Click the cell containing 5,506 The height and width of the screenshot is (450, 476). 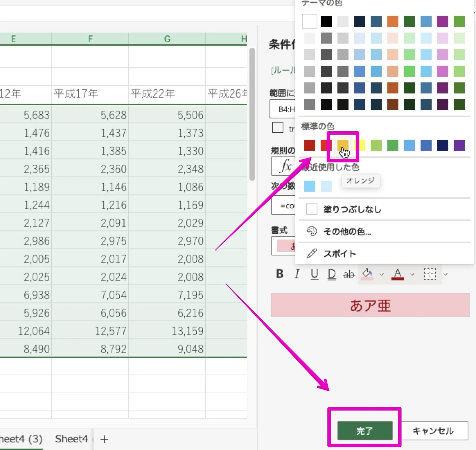point(167,115)
